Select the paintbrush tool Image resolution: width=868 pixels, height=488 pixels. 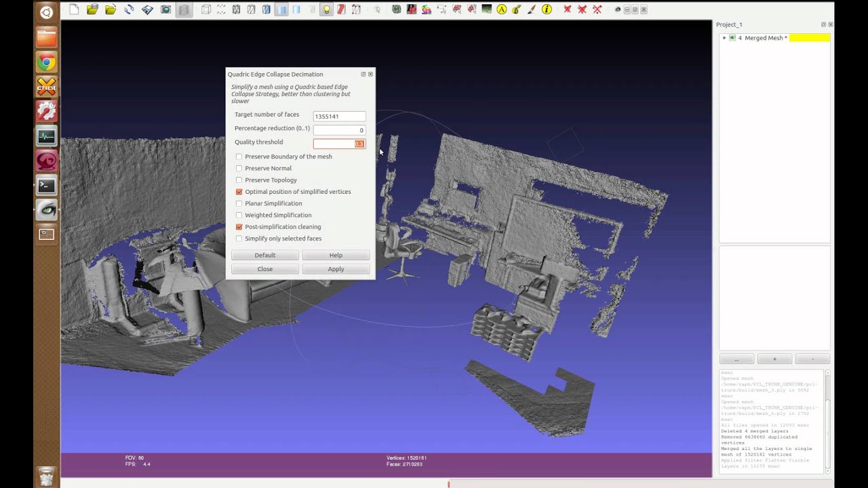point(532,9)
